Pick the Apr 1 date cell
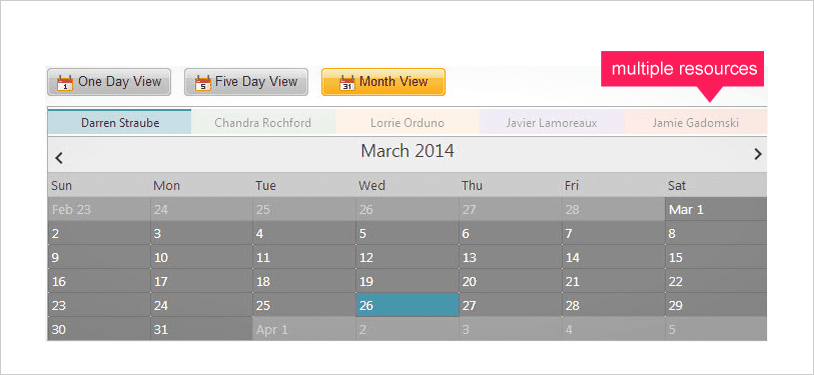Viewport: 814px width, 375px height. coord(304,329)
